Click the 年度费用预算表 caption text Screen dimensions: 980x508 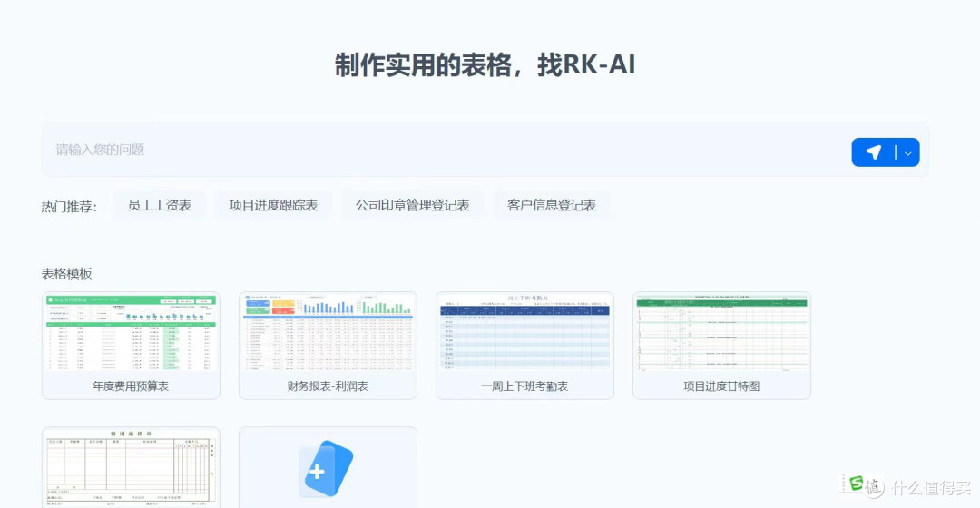(131, 386)
